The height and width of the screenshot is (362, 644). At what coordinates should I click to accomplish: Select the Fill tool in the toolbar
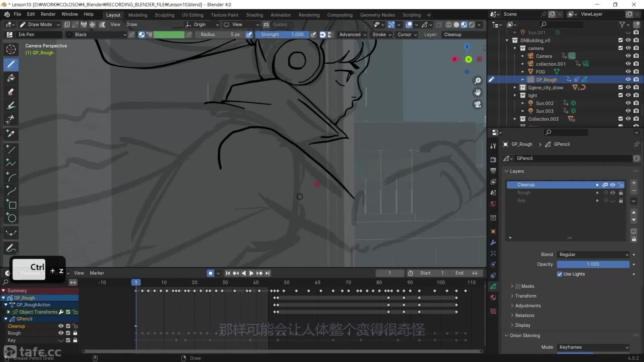pos(11,78)
